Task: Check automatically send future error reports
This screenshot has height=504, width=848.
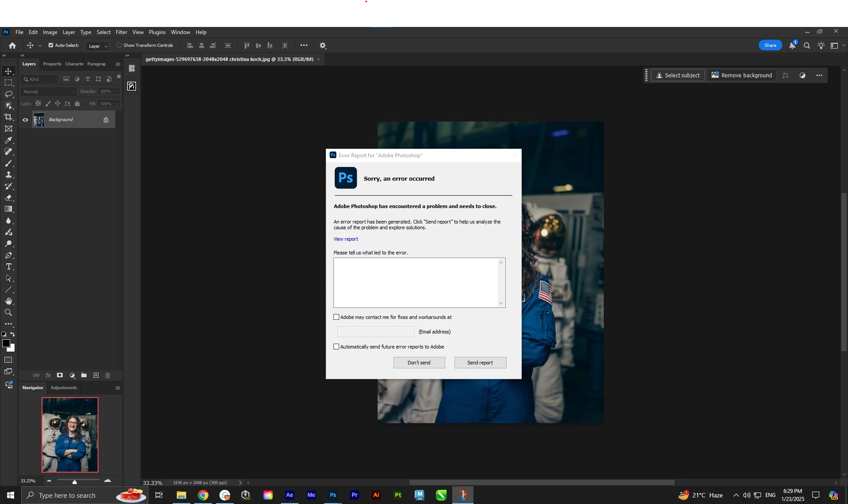Action: (337, 347)
